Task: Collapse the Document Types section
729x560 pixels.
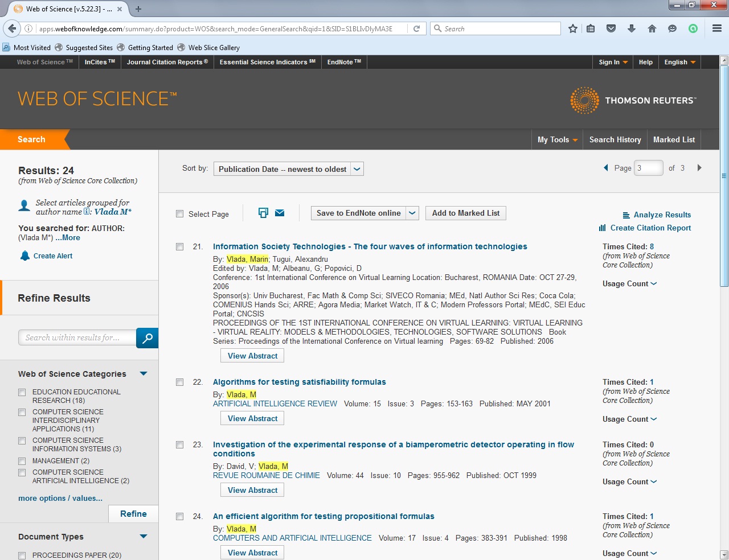Action: [x=143, y=536]
